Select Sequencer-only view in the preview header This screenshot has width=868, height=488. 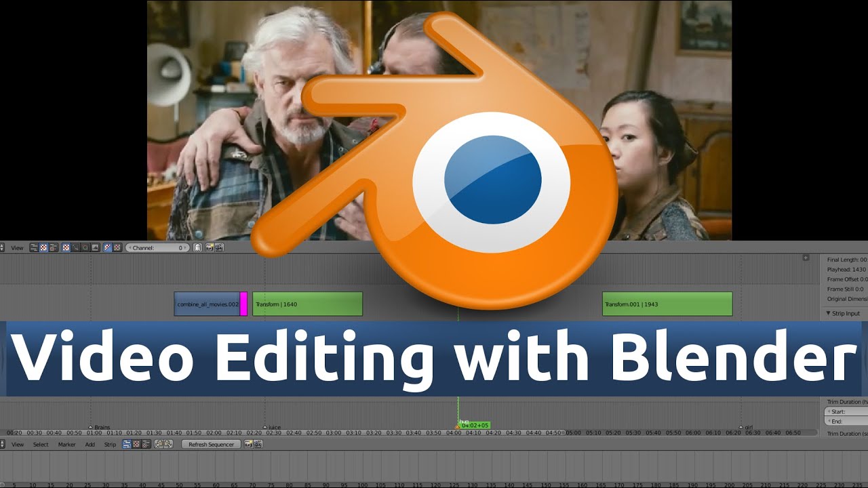point(34,248)
